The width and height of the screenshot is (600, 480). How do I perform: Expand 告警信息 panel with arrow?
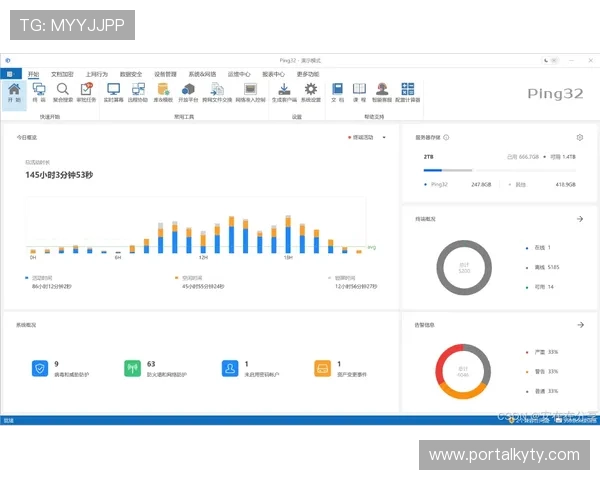pyautogui.click(x=580, y=325)
